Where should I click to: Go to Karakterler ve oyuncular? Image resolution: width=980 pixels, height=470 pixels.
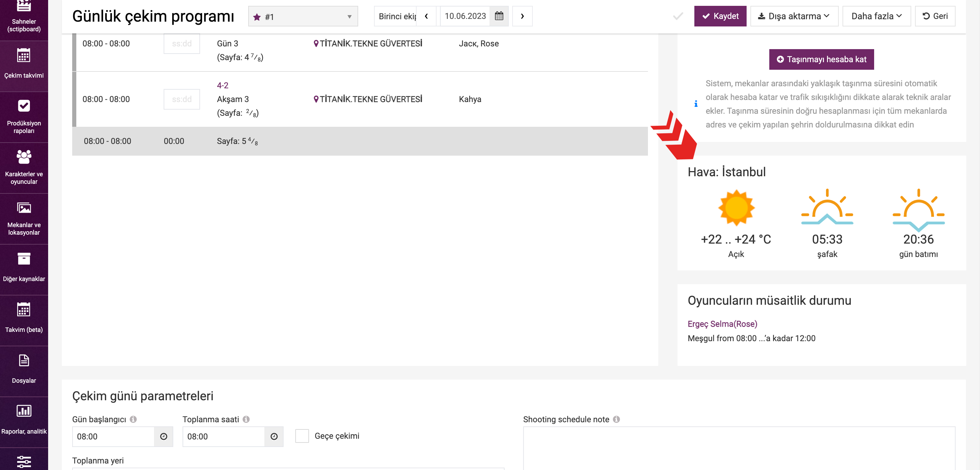click(24, 167)
